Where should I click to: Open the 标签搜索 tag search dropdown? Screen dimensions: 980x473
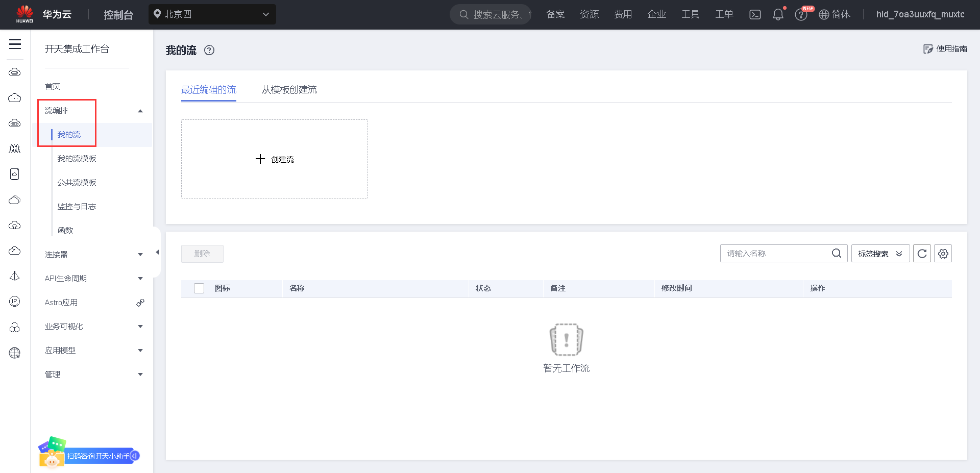point(880,254)
